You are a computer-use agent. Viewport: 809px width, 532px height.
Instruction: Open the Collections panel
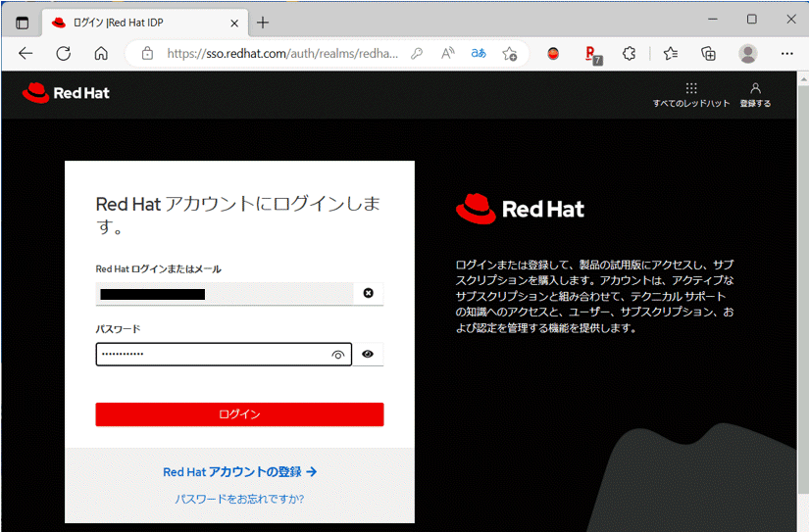708,53
